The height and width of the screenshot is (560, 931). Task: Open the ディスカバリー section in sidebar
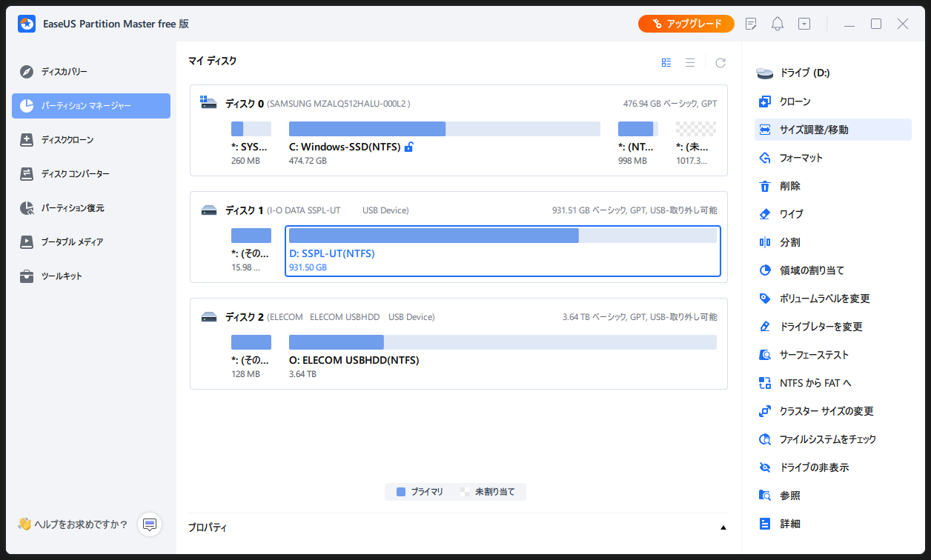click(x=64, y=72)
